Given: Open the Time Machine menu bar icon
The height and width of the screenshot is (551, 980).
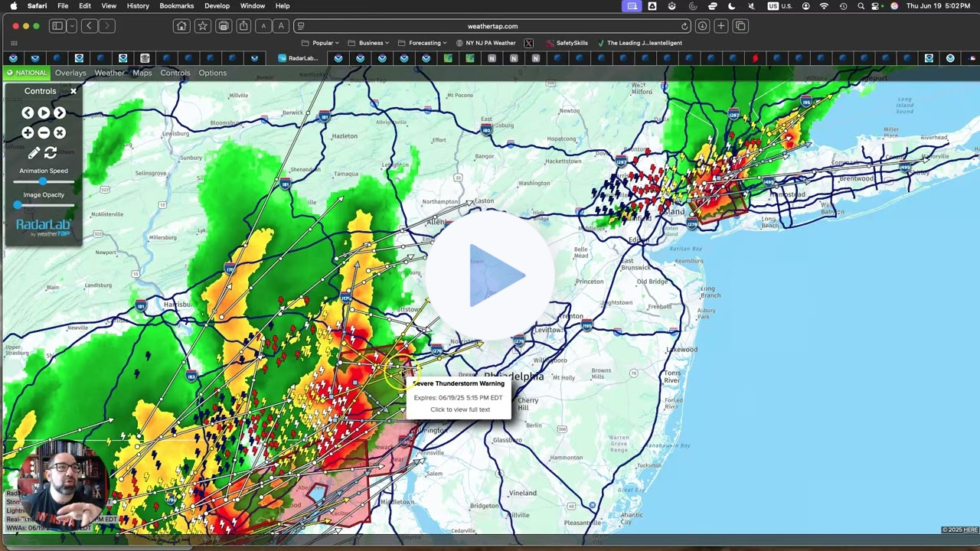Looking at the screenshot, I should pos(843,6).
